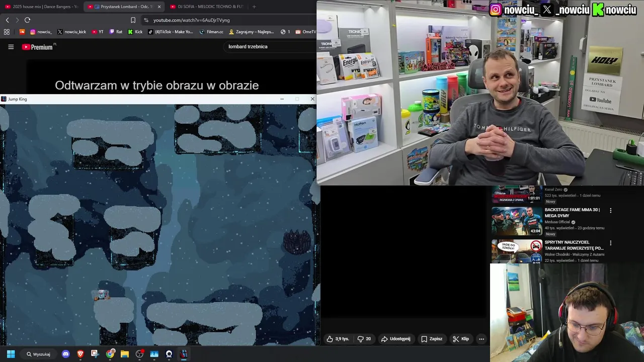Like the video with 3,9 tys. likes
The width and height of the screenshot is (644, 362).
point(338,339)
